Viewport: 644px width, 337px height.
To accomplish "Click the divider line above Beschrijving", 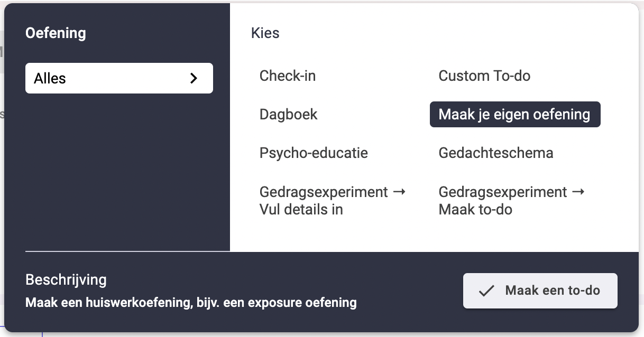I will point(127,251).
